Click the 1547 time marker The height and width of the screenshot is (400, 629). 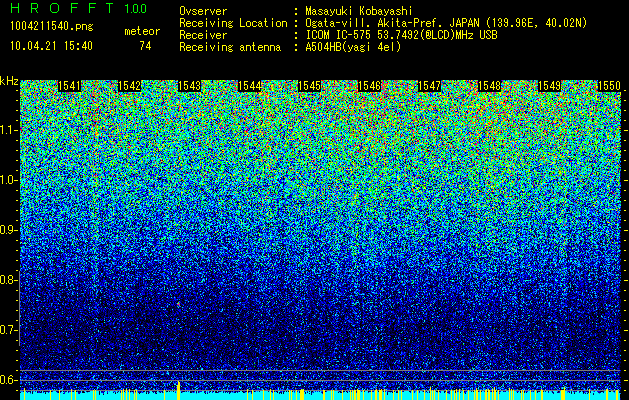[429, 86]
